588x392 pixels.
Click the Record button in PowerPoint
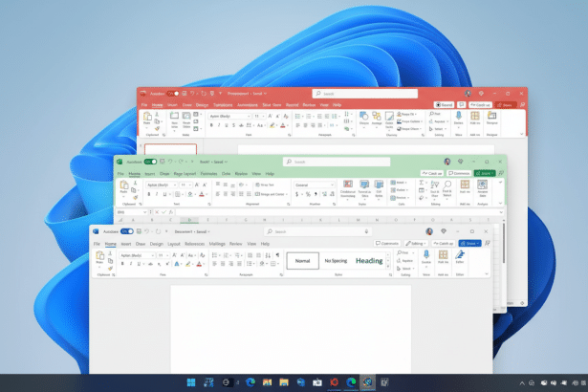[x=444, y=105]
